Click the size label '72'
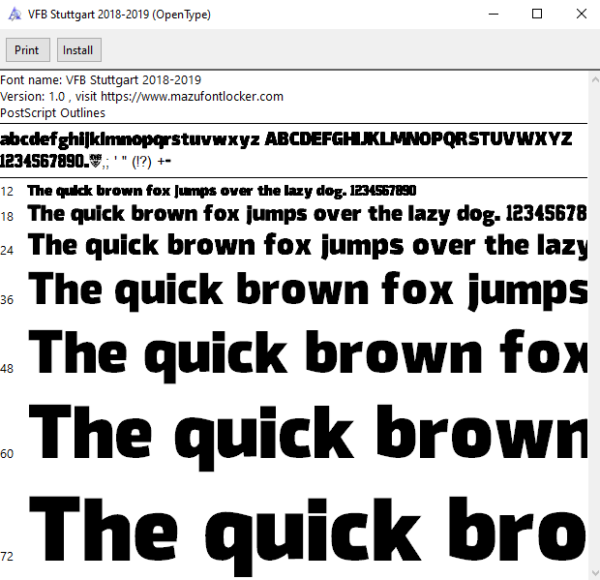The image size is (600, 580). (x=7, y=556)
